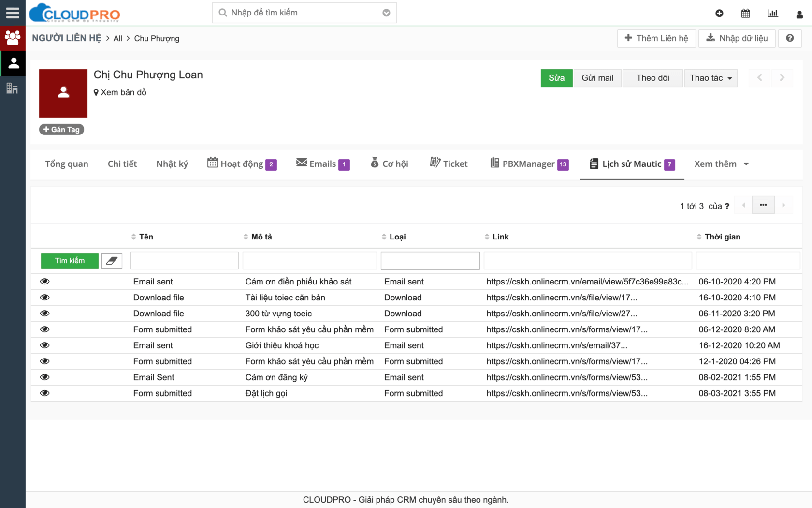Image resolution: width=812 pixels, height=508 pixels.
Task: Open the global search options dropdown arrow
Action: click(x=386, y=13)
